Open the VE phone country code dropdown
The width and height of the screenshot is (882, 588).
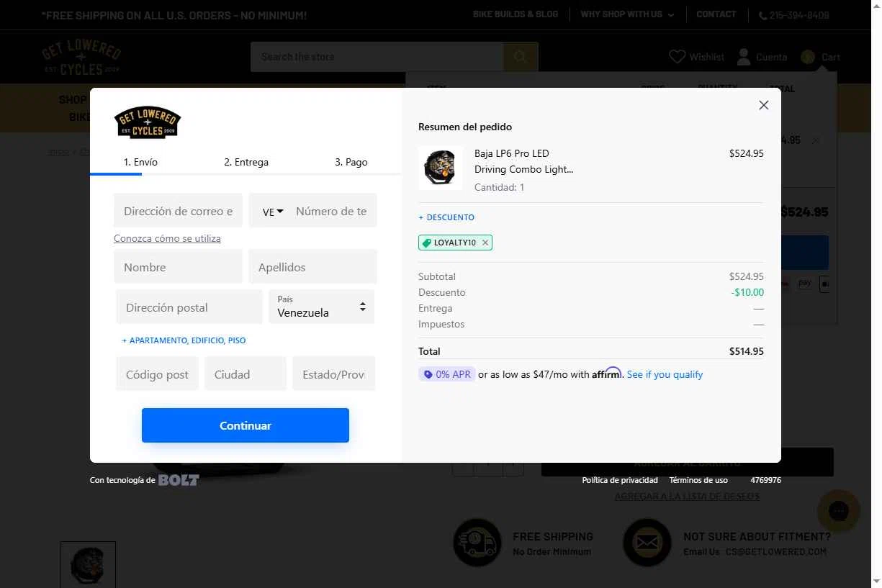pyautogui.click(x=272, y=212)
